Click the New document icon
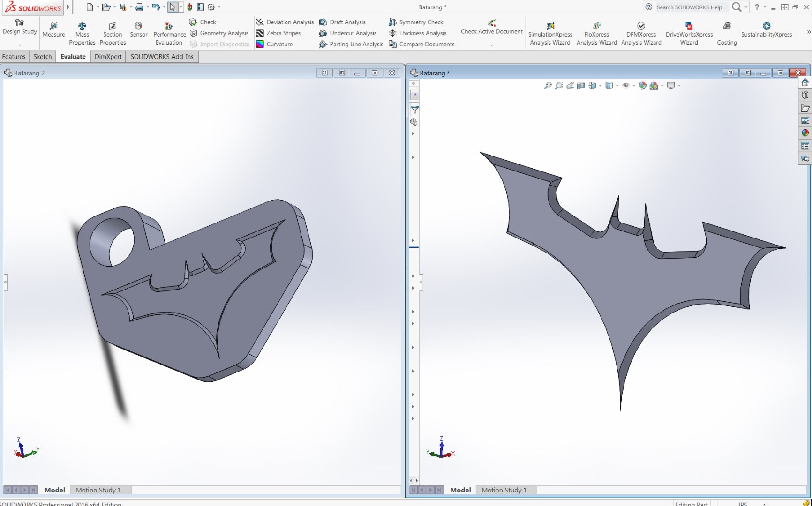 click(90, 7)
